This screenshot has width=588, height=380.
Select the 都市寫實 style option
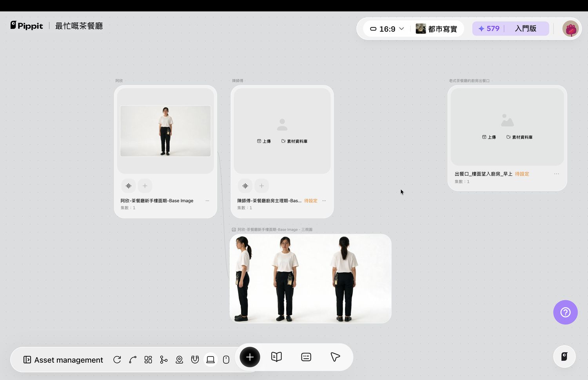pos(436,29)
